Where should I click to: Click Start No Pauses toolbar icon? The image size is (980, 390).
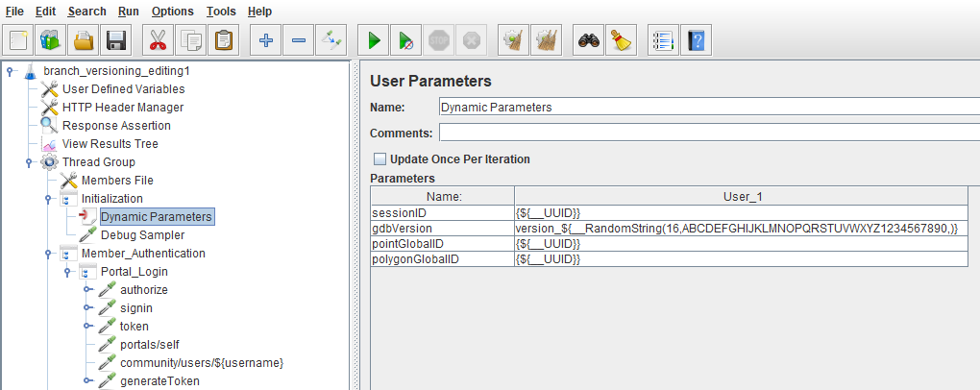(406, 40)
